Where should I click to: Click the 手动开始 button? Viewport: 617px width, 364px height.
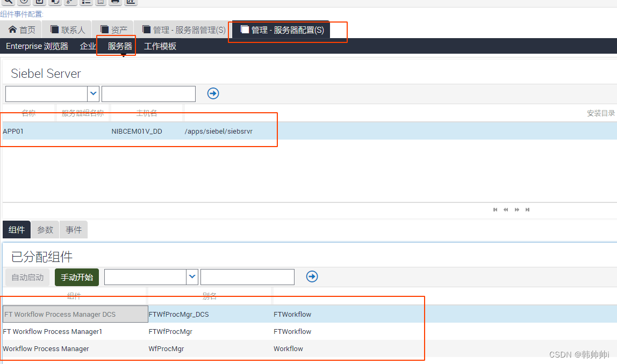(x=77, y=277)
